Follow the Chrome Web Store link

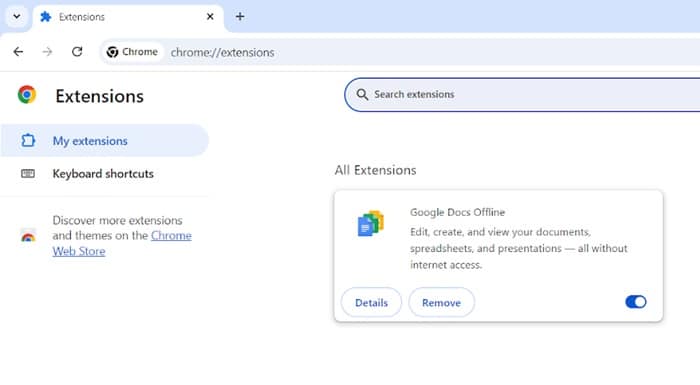[x=122, y=243]
